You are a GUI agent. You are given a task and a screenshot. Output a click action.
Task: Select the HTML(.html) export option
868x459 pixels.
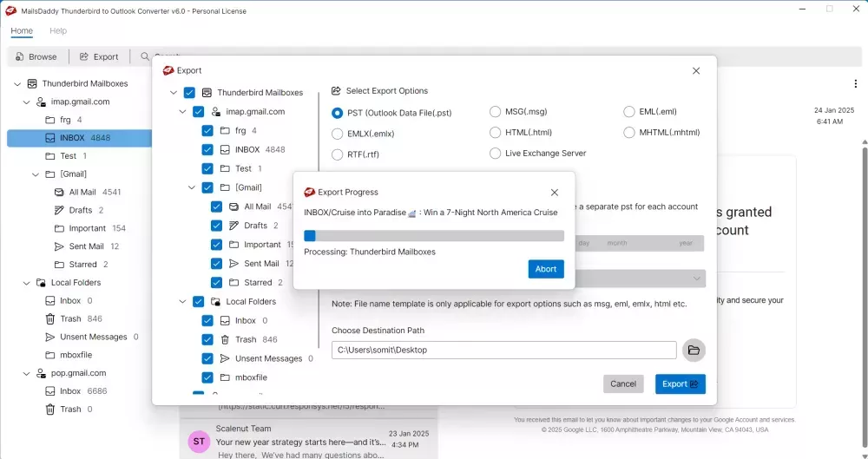click(x=495, y=133)
